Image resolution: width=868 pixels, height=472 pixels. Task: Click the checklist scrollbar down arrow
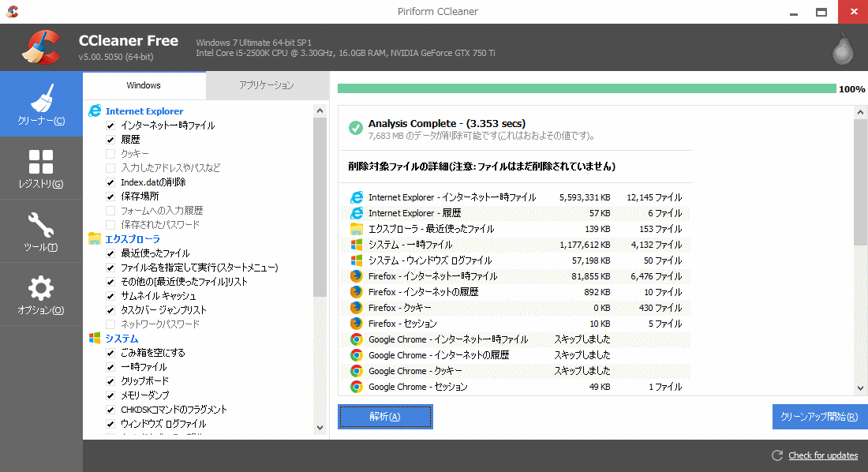[320, 427]
